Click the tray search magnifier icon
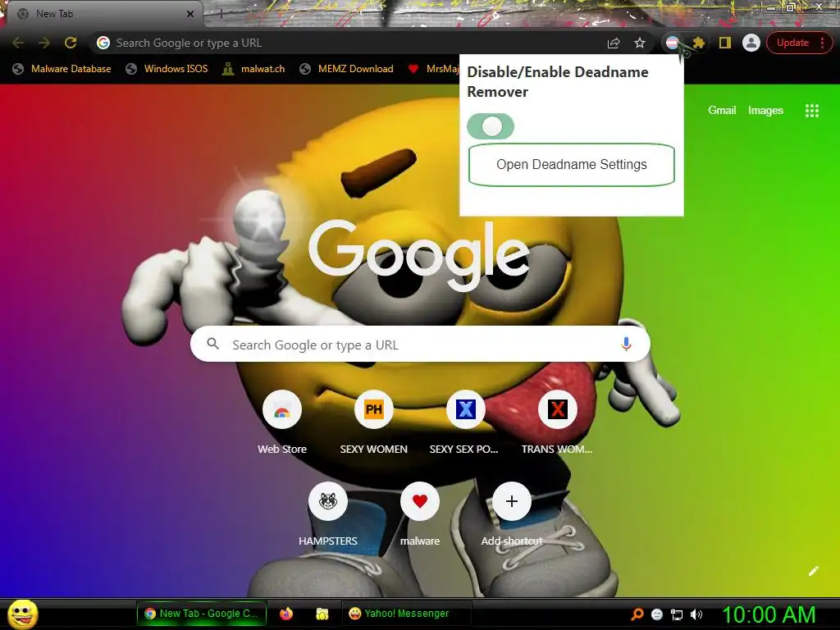Viewport: 840px width, 630px height. point(637,614)
